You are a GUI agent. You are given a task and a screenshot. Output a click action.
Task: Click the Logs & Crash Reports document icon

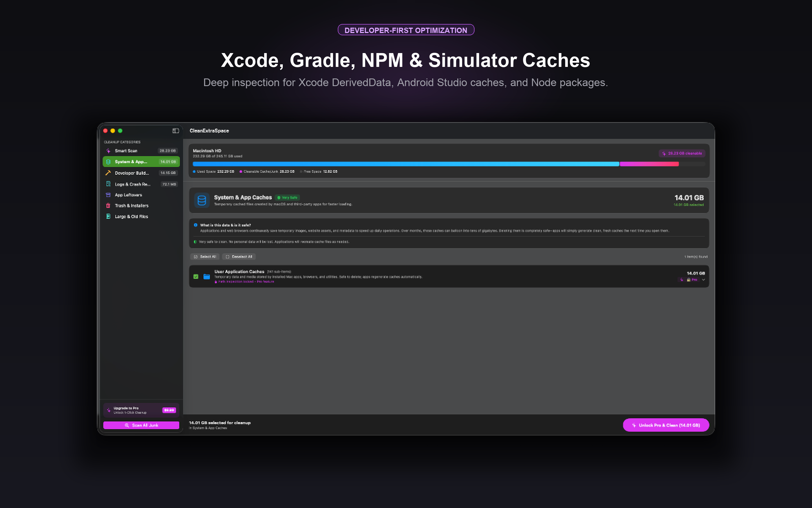click(x=108, y=184)
